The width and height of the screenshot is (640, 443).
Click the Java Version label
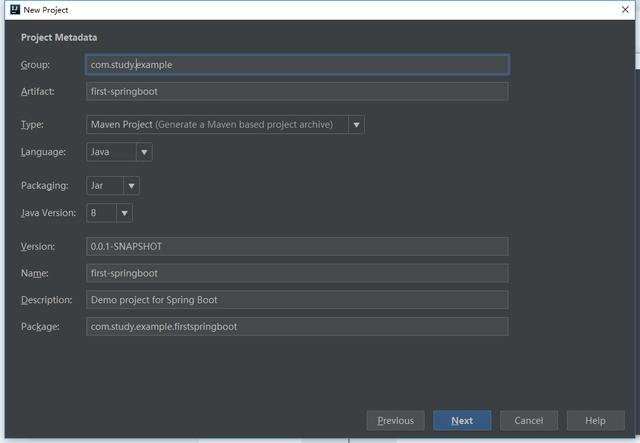pyautogui.click(x=48, y=213)
